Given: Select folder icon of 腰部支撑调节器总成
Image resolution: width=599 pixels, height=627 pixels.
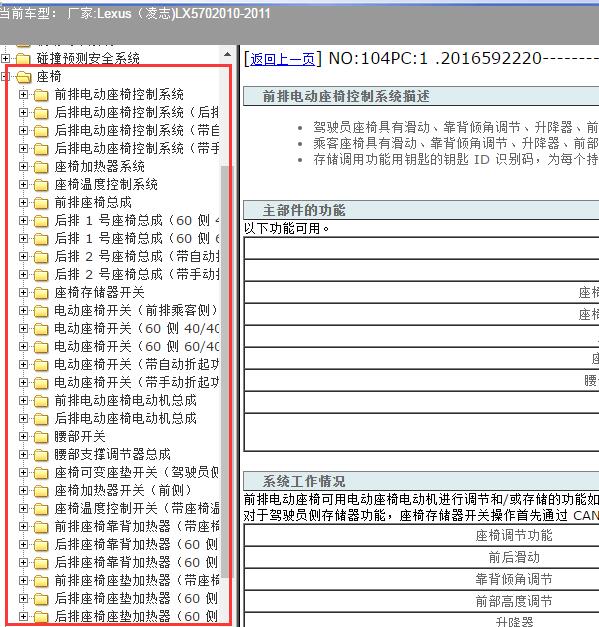Looking at the screenshot, I should coord(41,455).
